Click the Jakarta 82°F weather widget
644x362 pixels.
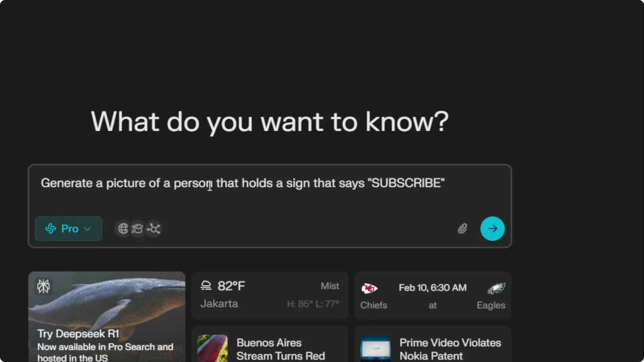coord(270,295)
